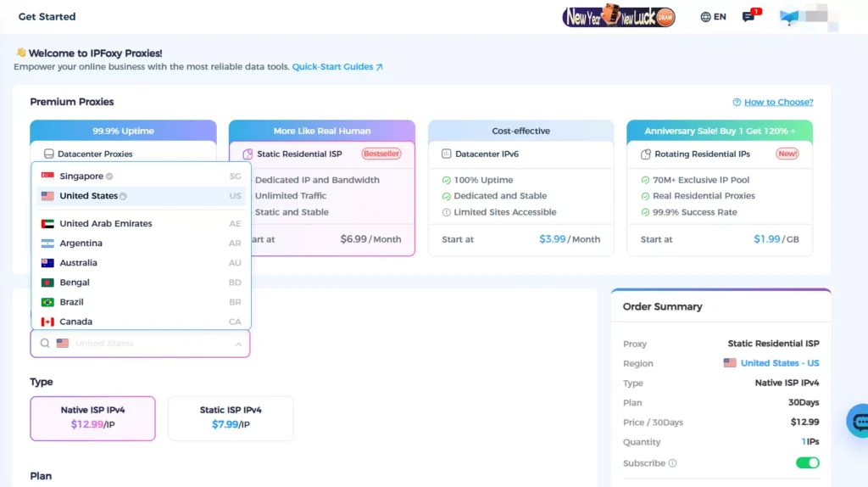
Task: Click the Subscribe info icon
Action: (x=673, y=463)
